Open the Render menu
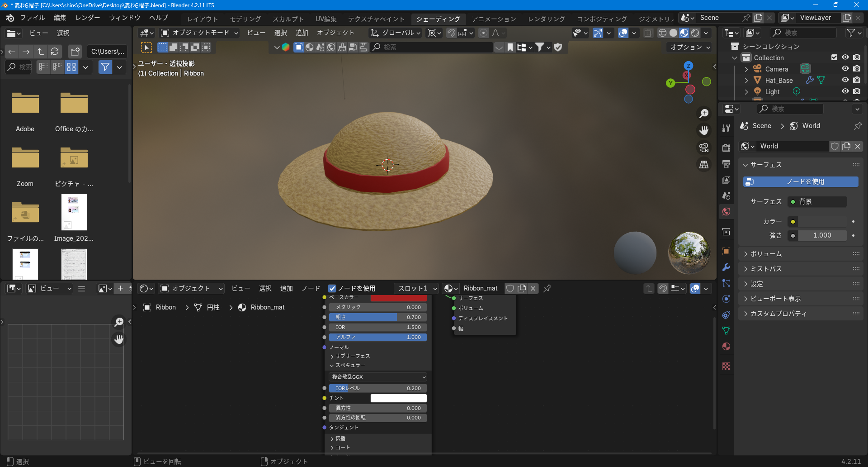 88,18
